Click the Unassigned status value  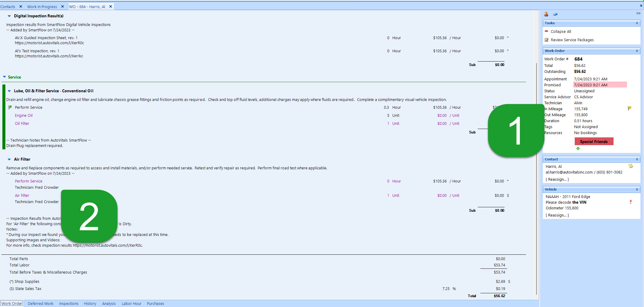coord(584,91)
